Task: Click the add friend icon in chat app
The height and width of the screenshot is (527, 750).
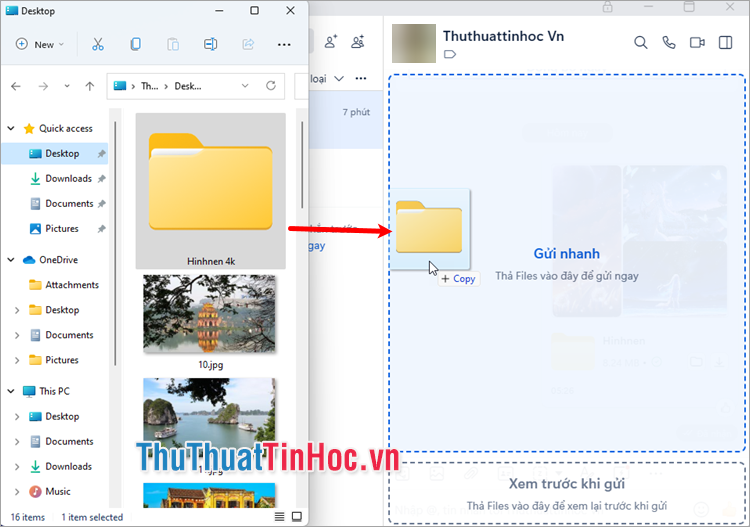Action: [x=331, y=42]
